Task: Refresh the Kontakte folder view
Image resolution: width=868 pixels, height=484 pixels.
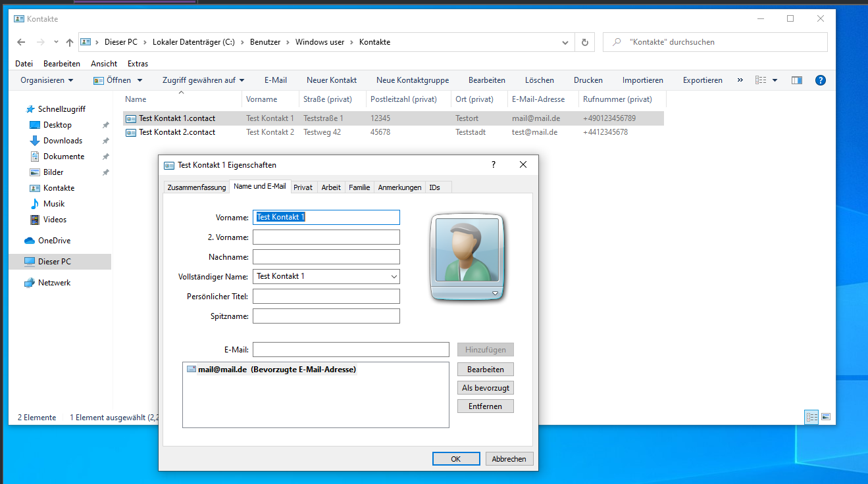Action: [x=584, y=42]
